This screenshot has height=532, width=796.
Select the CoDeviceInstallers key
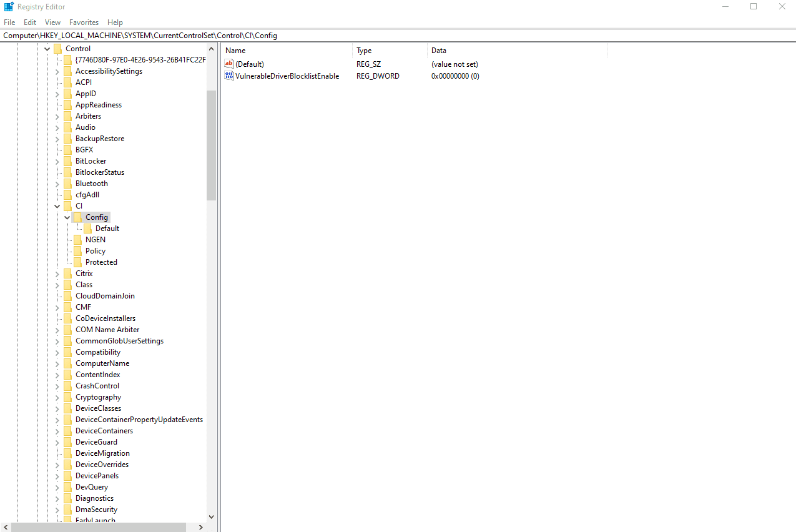tap(106, 318)
